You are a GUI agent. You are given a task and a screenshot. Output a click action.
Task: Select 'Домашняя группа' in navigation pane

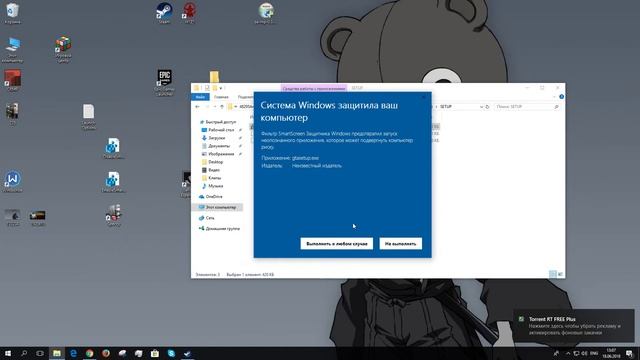[219, 229]
